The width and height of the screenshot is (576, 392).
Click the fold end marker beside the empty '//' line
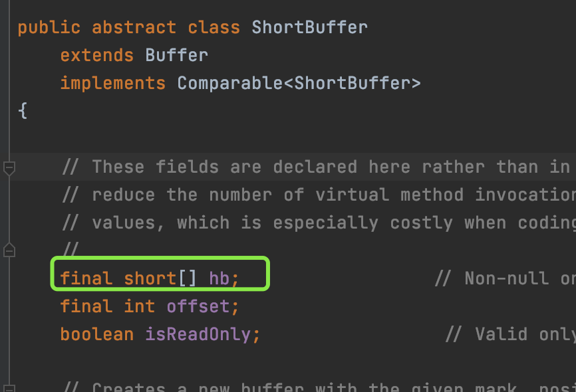[x=9, y=250]
